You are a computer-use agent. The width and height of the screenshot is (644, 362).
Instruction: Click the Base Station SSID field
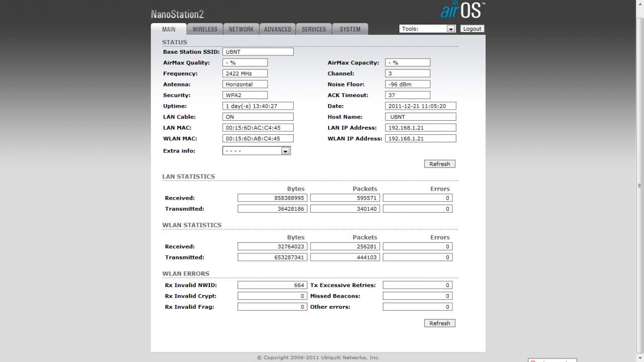click(258, 52)
